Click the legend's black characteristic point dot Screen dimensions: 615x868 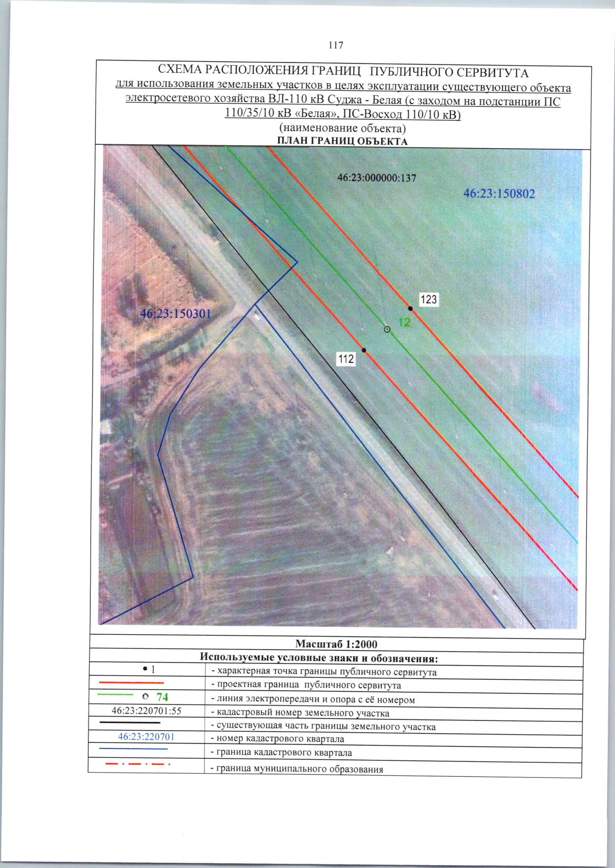(146, 669)
